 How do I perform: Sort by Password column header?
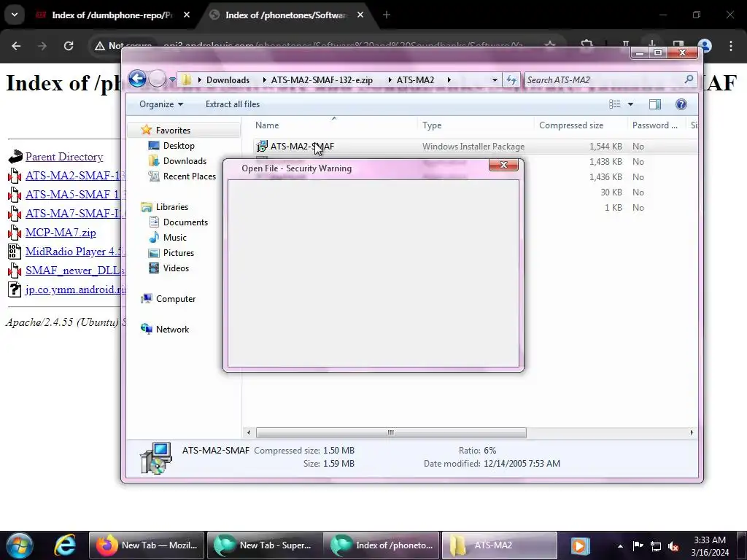(657, 125)
